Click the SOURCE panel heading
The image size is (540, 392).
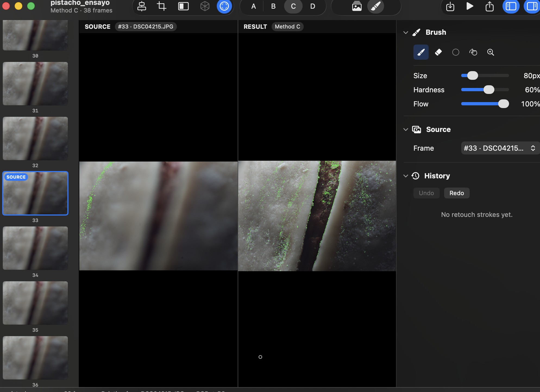pos(98,27)
